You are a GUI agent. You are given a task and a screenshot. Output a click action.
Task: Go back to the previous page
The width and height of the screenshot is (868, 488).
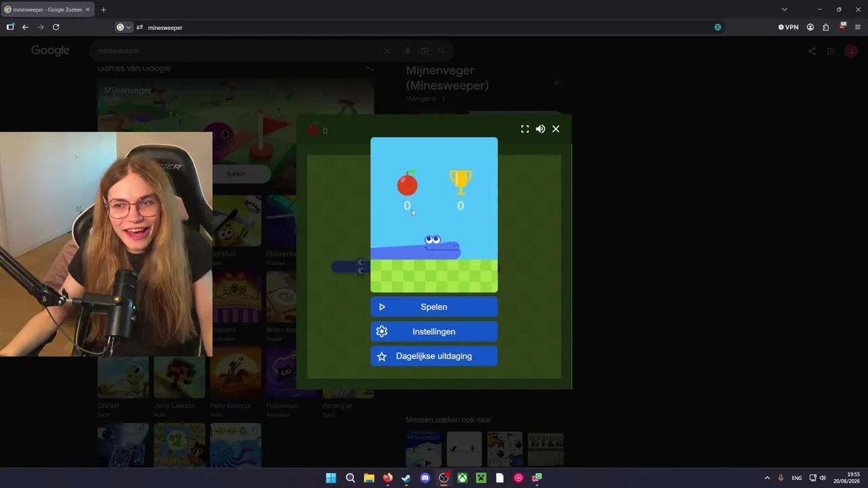pyautogui.click(x=25, y=27)
